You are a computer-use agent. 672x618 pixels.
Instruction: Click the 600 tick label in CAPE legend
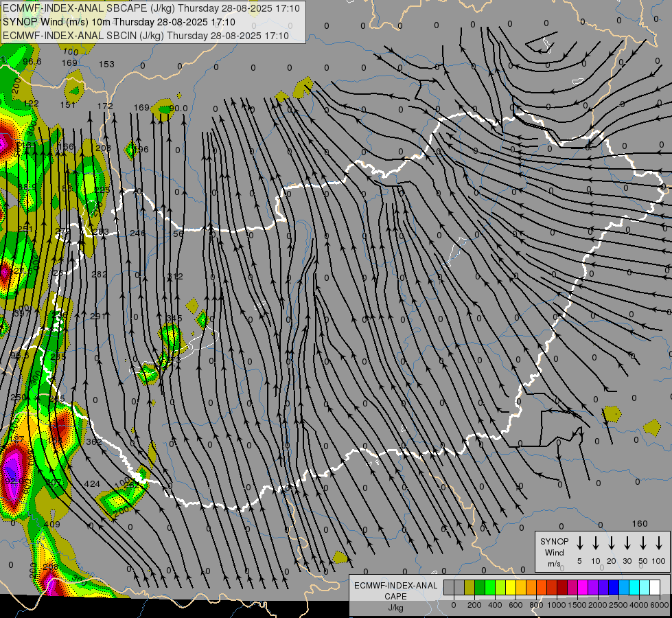click(x=515, y=605)
